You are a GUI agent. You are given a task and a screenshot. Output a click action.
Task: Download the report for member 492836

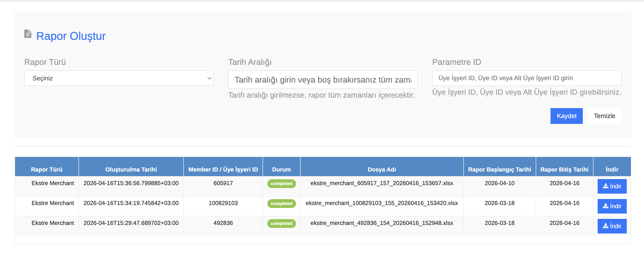click(x=612, y=226)
